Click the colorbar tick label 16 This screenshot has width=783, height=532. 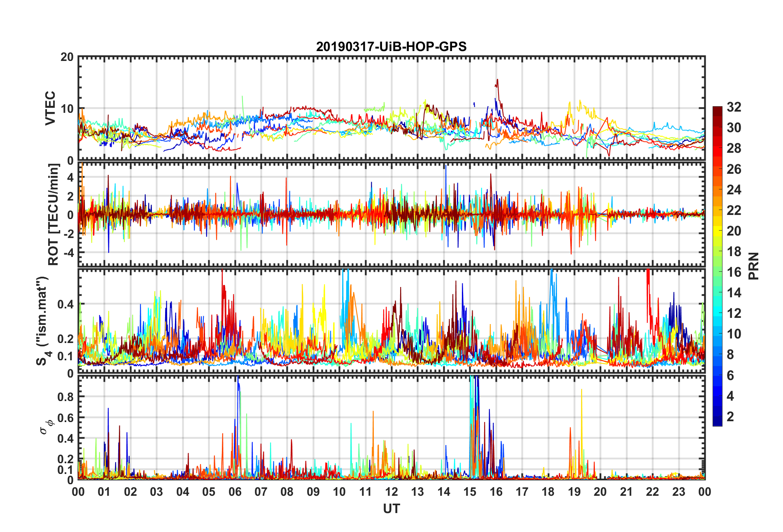pyautogui.click(x=734, y=272)
